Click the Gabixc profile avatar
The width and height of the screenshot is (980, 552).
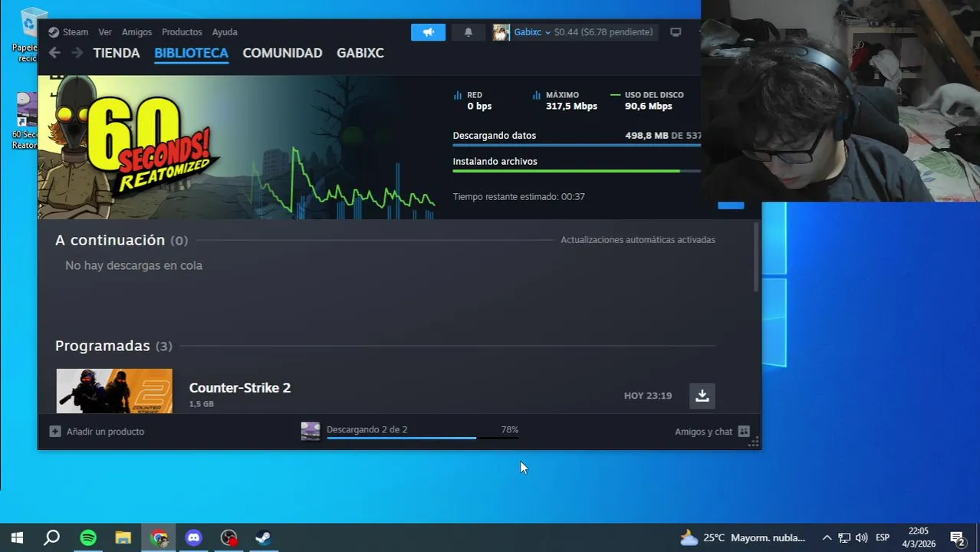(502, 32)
